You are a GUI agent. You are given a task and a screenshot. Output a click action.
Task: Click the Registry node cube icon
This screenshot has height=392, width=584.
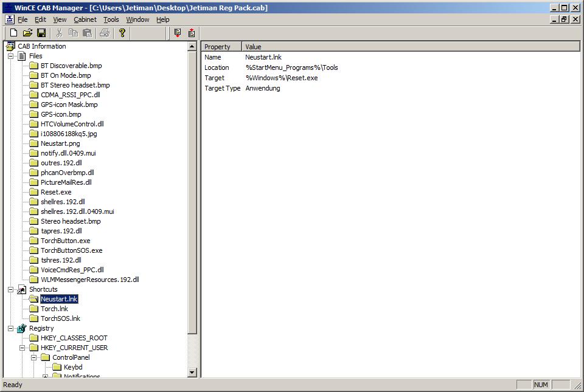22,328
